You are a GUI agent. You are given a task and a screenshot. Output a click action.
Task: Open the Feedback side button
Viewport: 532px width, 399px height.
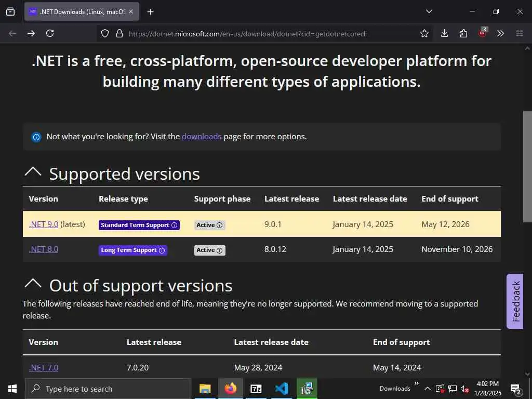(x=515, y=301)
